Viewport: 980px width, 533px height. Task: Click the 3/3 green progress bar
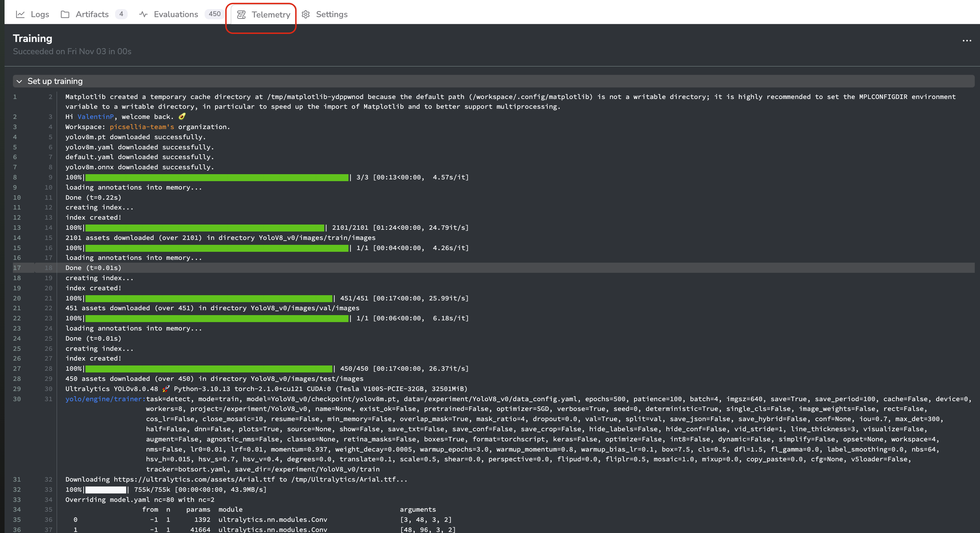point(217,178)
